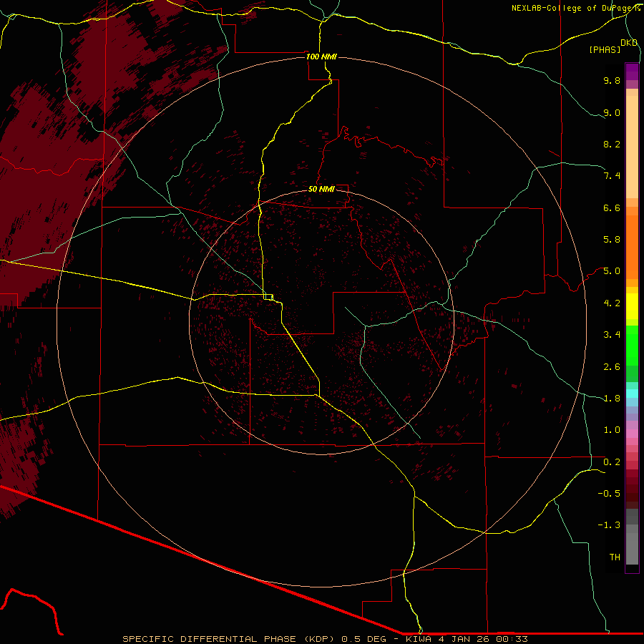Click the cyan swatch in color bar

click(x=632, y=394)
